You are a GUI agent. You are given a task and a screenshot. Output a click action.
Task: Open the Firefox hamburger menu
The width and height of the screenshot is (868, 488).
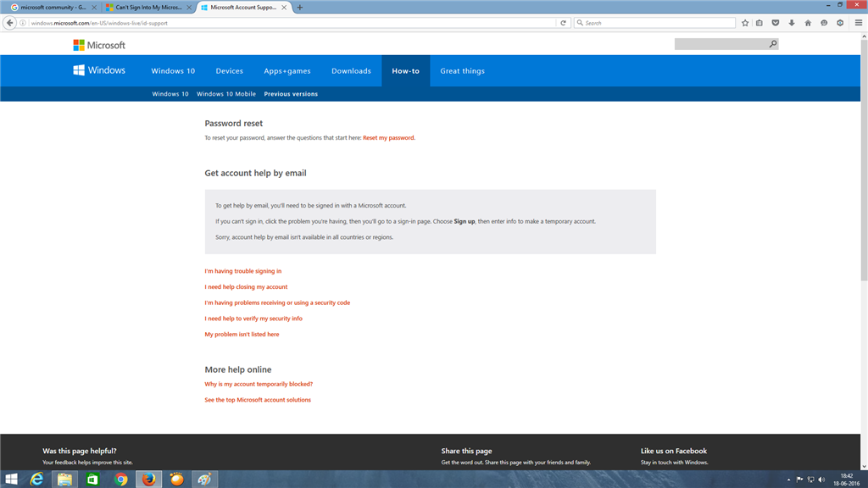click(859, 23)
